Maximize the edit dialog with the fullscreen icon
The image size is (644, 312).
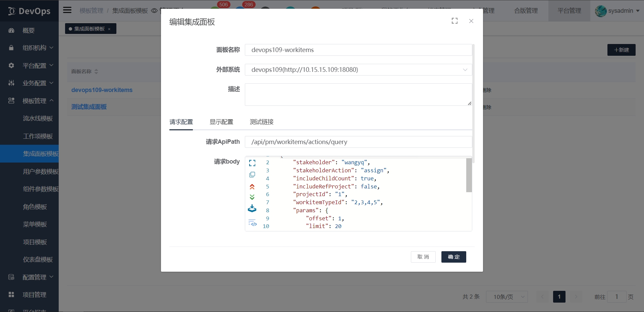[454, 21]
